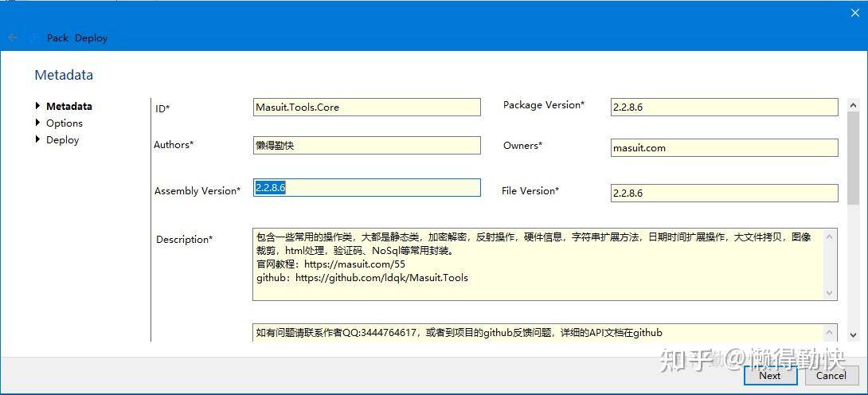This screenshot has height=395, width=868.
Task: Click the Metadata page heading
Action: pos(64,75)
